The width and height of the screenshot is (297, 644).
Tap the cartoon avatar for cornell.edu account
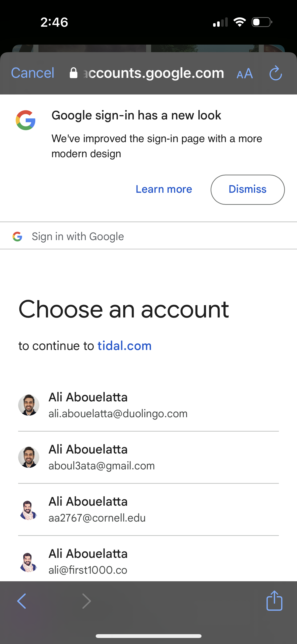(29, 510)
